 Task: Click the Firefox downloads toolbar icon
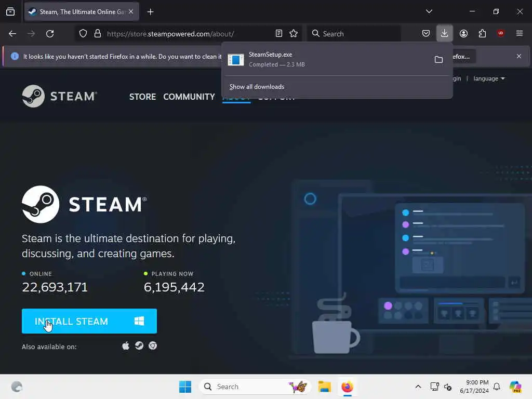pos(445,34)
